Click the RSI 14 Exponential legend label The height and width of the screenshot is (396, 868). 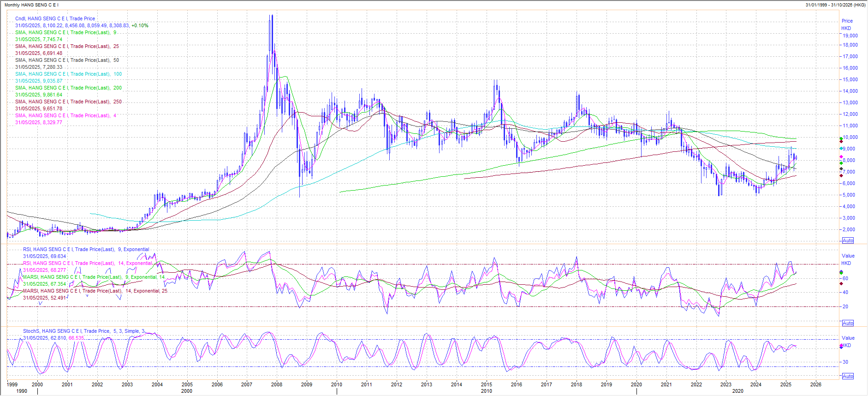click(x=88, y=264)
